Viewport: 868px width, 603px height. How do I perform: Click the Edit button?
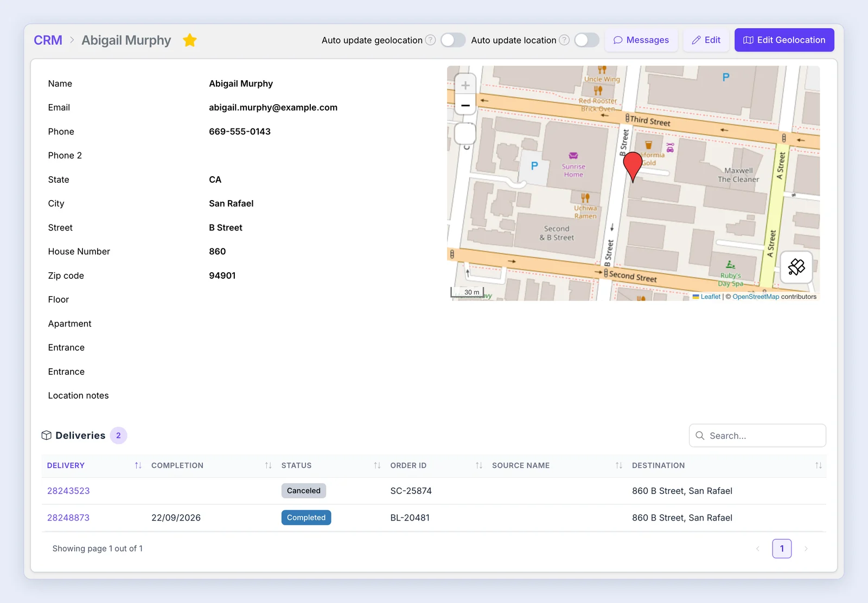coord(706,40)
